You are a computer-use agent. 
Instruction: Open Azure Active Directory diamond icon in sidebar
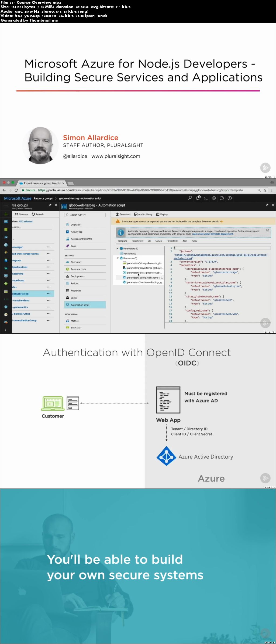pyautogui.click(x=6, y=307)
